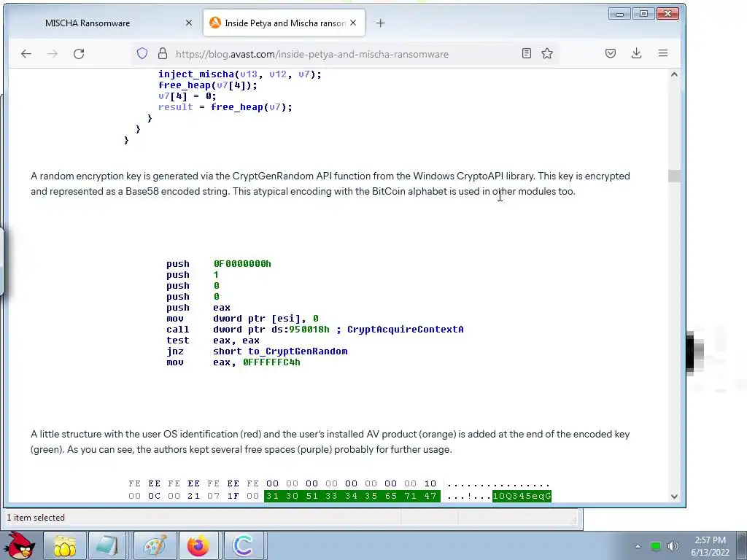Click scrollbar down arrow
The image size is (747, 560).
pos(674,496)
